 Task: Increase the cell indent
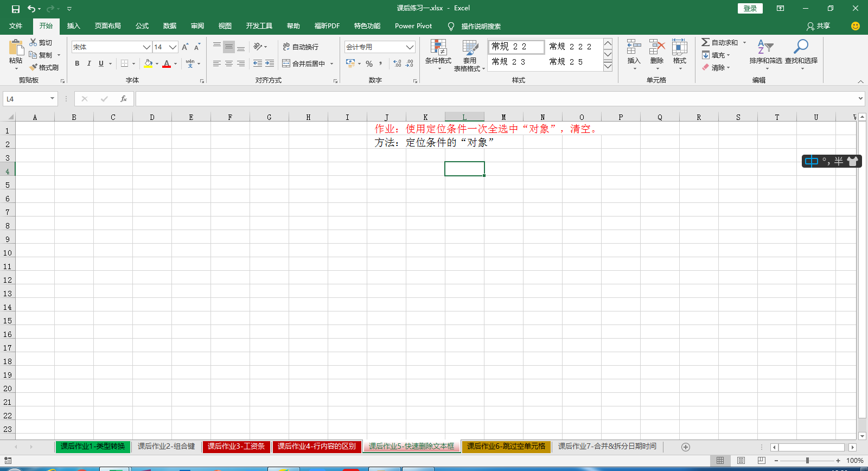(270, 63)
